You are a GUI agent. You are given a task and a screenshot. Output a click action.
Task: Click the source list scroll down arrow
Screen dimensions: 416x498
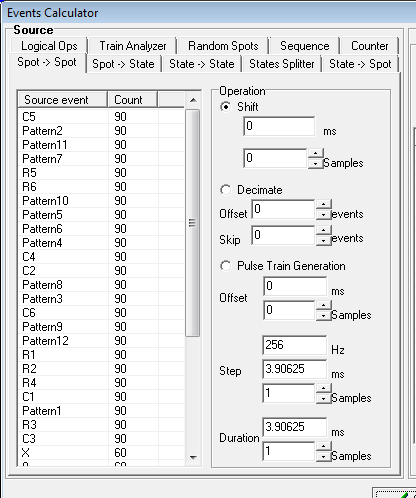coord(193,458)
